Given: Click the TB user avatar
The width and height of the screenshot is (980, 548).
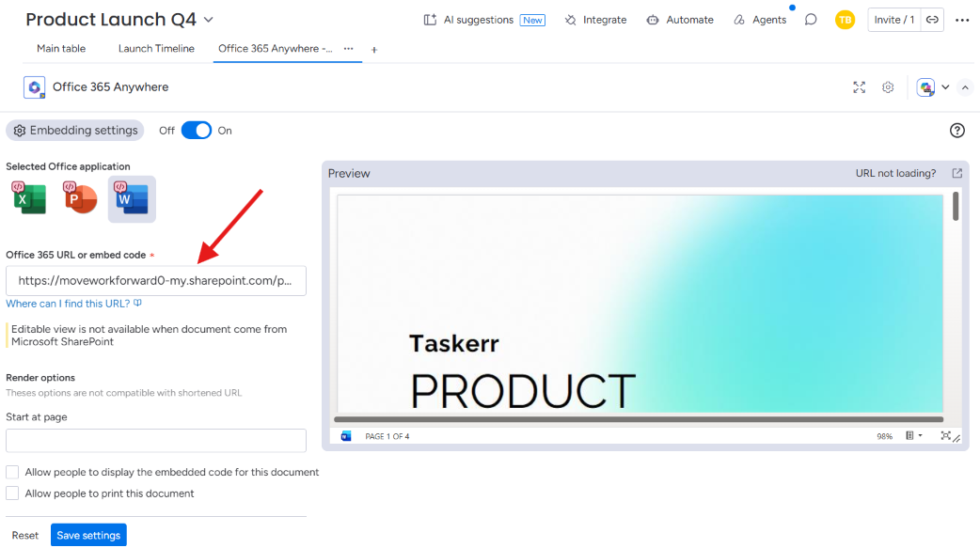Looking at the screenshot, I should (845, 20).
